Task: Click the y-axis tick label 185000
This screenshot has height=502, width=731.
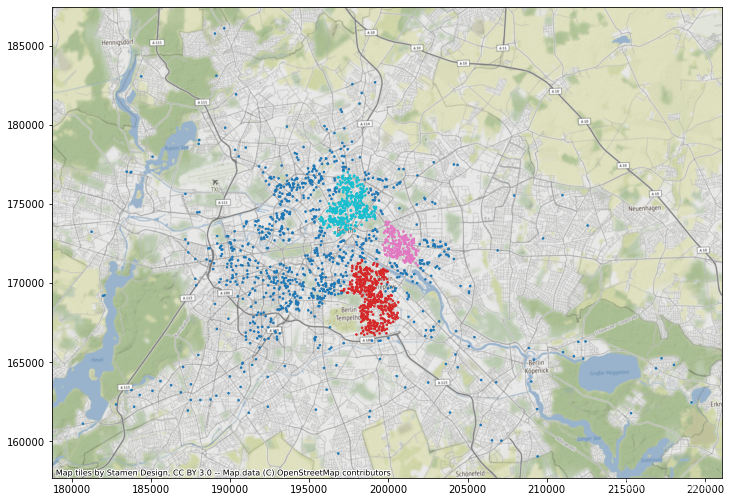Action: [26, 46]
